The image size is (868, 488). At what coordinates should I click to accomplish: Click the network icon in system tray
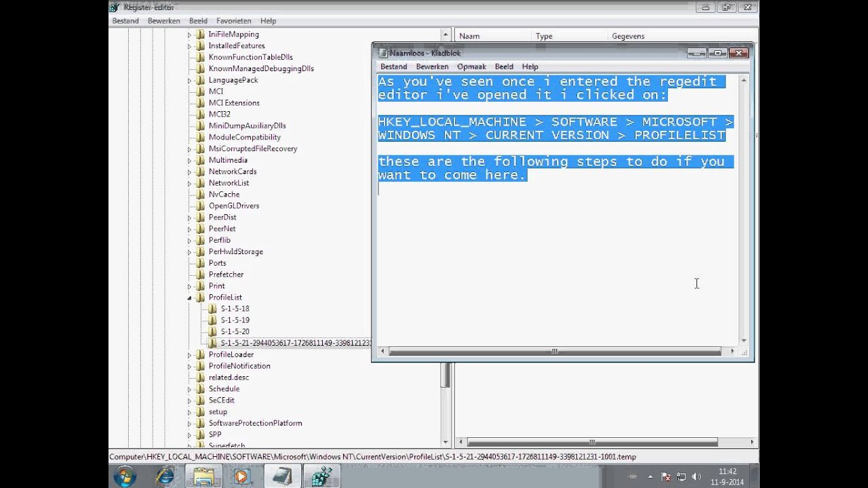[682, 477]
